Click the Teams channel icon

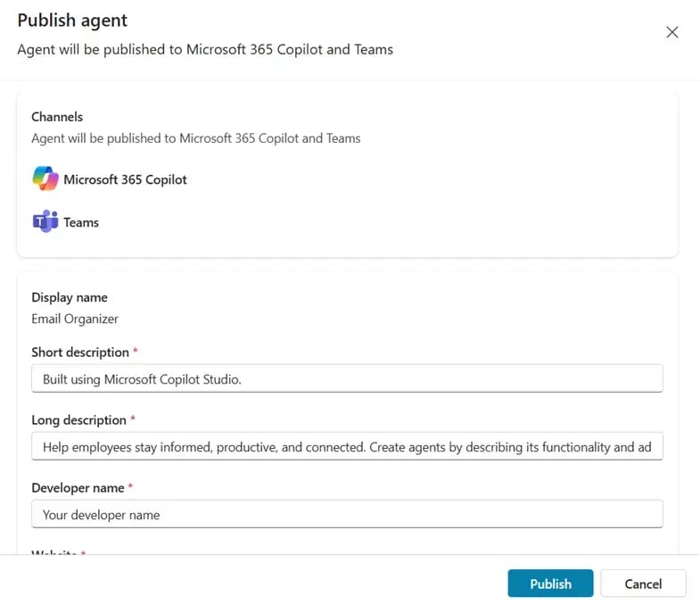click(45, 221)
